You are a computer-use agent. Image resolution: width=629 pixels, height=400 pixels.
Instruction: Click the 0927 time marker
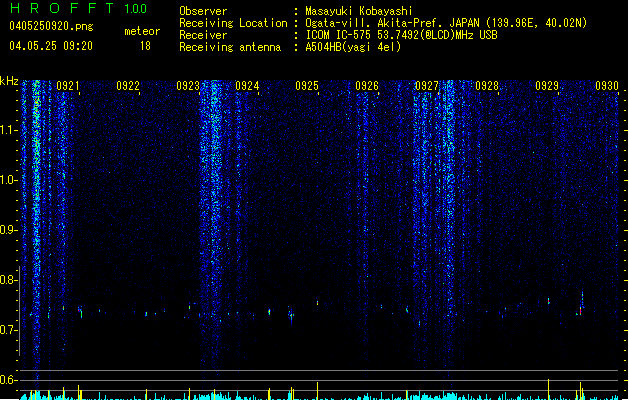[x=427, y=86]
